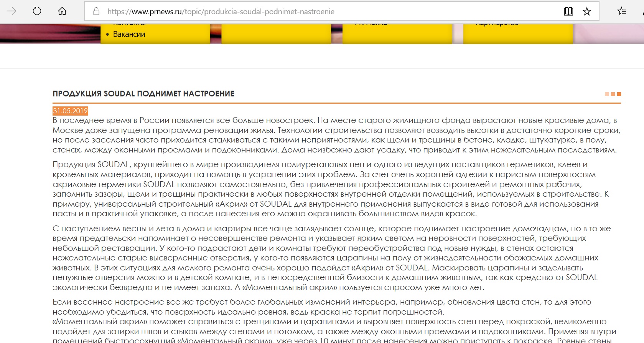Open the Вакансии menu link

[x=129, y=34]
